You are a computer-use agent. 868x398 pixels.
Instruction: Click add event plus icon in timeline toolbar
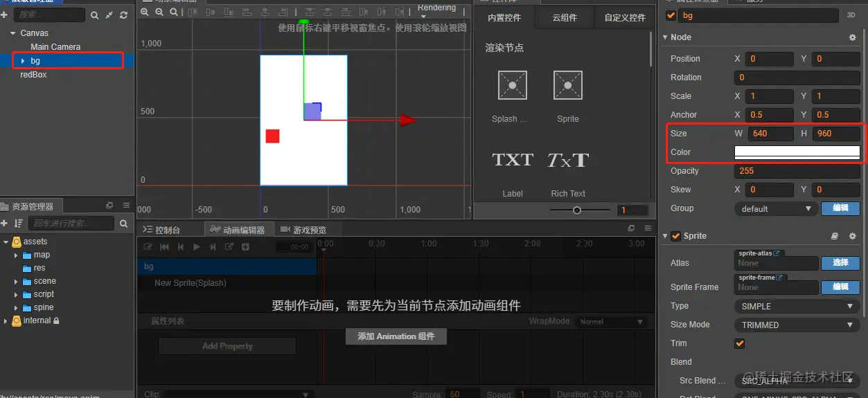[x=245, y=247]
